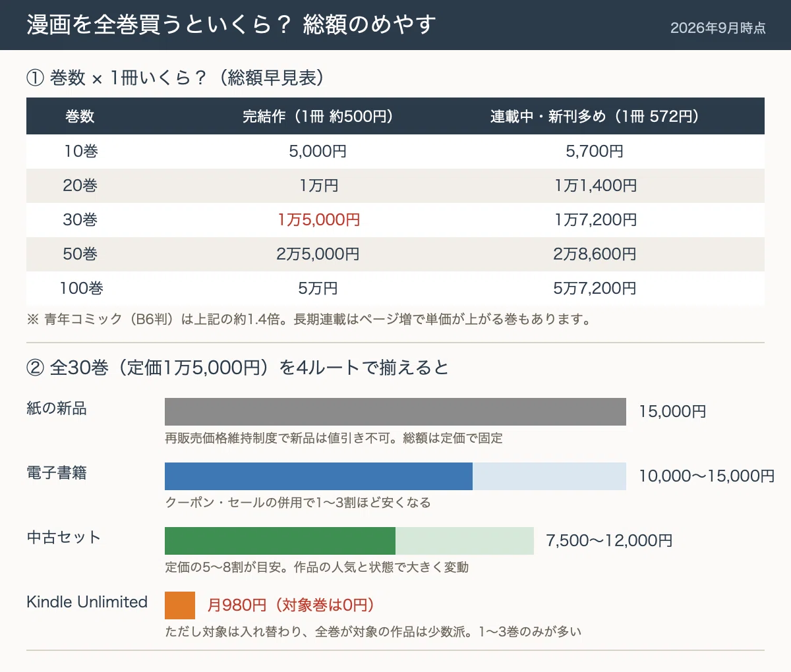Click the red 1万5,000円 cell
Viewport: 791px width, 672px height.
tap(318, 220)
